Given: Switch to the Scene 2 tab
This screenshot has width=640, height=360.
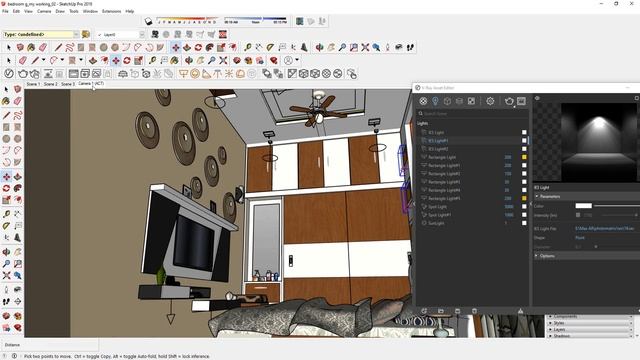Looking at the screenshot, I should tap(51, 84).
